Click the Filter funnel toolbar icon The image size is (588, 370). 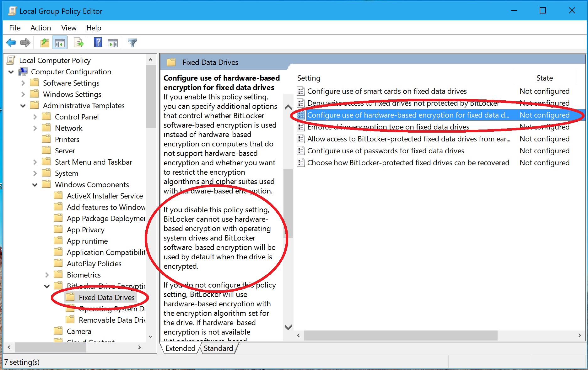coord(132,43)
